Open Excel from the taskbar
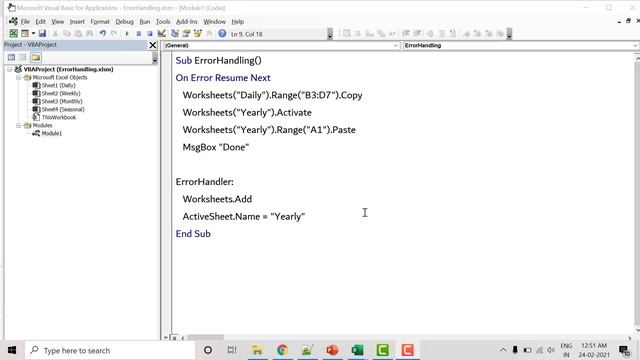This screenshot has width=640, height=360. pyautogui.click(x=357, y=350)
